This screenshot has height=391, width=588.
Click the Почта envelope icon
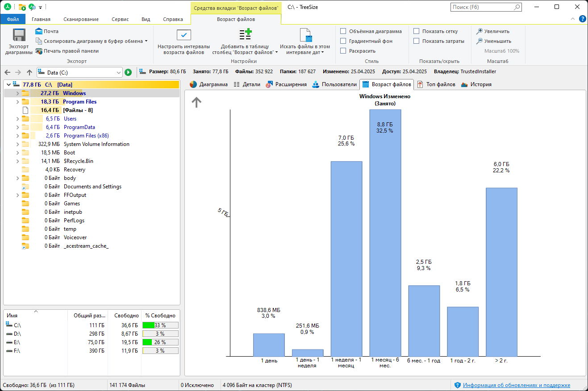coord(39,31)
